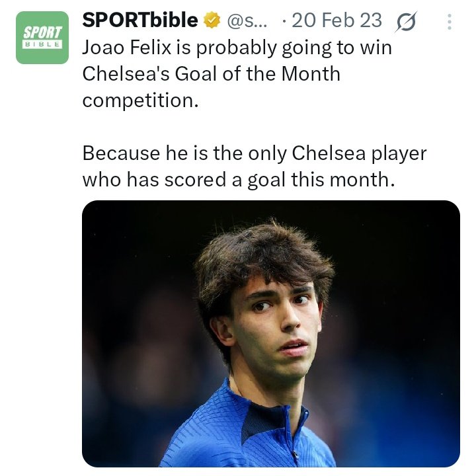Viewport: 476px width, 476px height.
Task: Open the SPORTbible green profile avatar
Action: (x=42, y=38)
